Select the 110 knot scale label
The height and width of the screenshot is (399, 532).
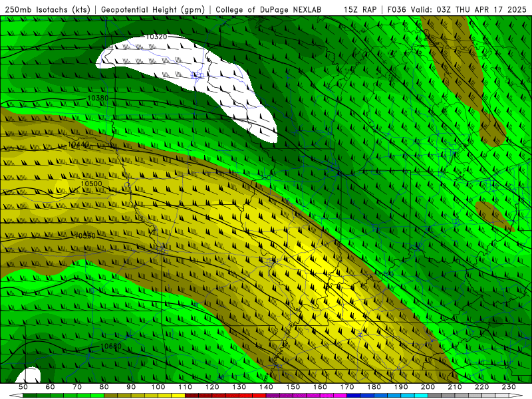click(185, 387)
